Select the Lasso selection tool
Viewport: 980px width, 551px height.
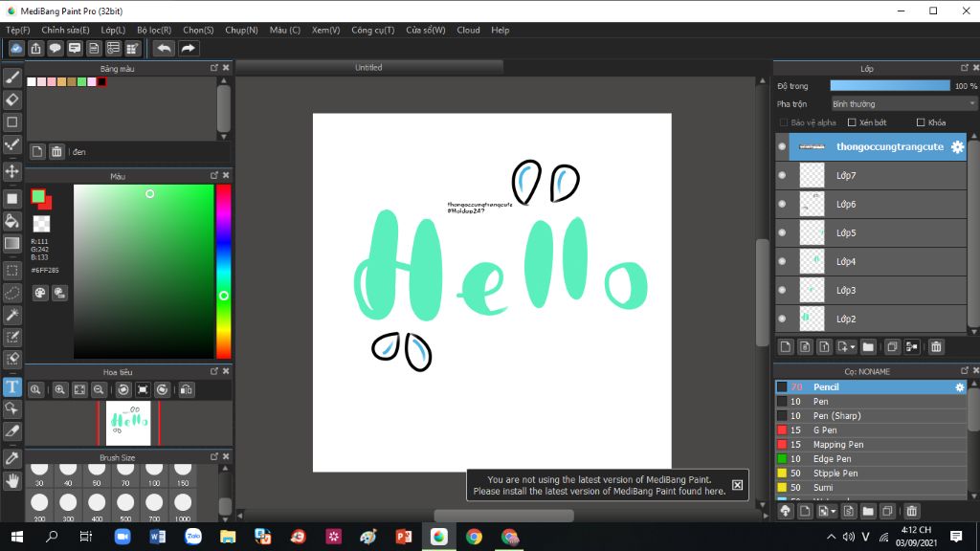[11, 293]
